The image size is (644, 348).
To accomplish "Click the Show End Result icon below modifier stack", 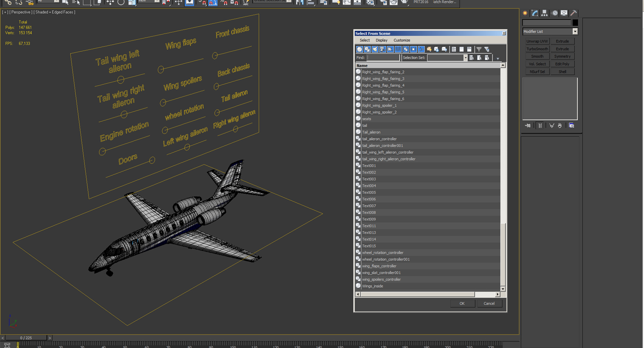I will pos(540,125).
